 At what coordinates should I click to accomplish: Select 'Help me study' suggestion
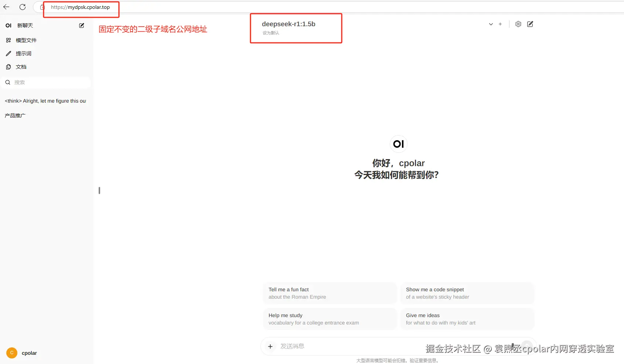pos(330,319)
